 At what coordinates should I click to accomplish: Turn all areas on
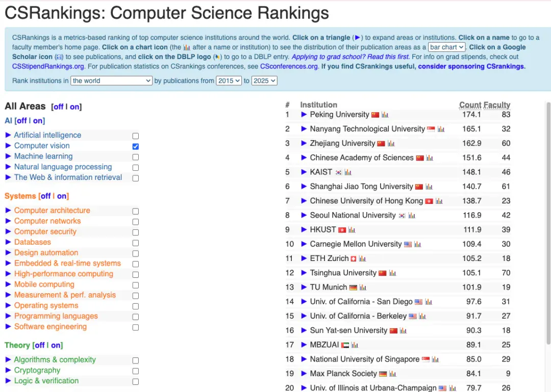pyautogui.click(x=74, y=107)
